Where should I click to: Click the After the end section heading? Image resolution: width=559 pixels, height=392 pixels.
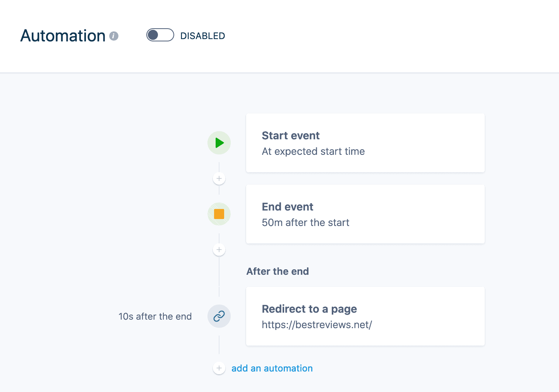tap(278, 271)
